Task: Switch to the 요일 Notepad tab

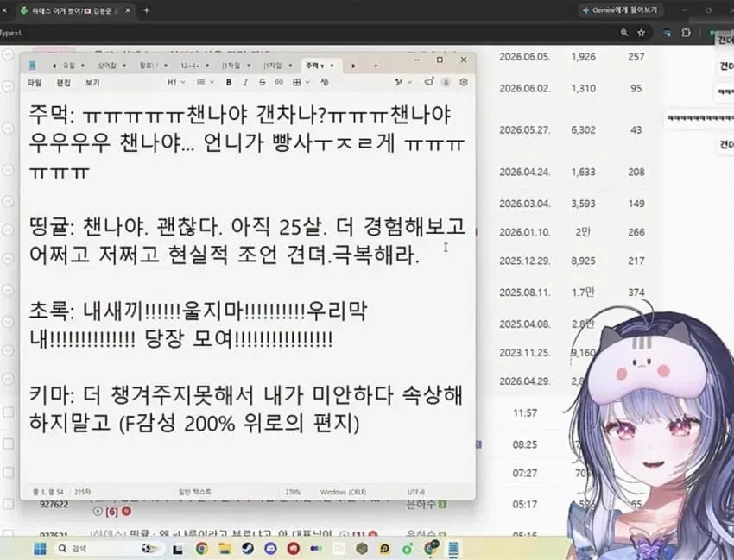Action: click(x=68, y=66)
